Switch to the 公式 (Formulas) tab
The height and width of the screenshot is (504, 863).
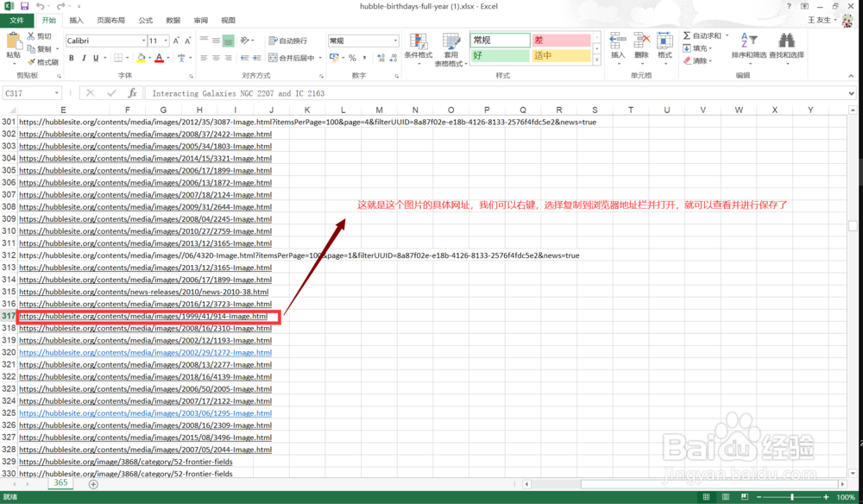(145, 21)
